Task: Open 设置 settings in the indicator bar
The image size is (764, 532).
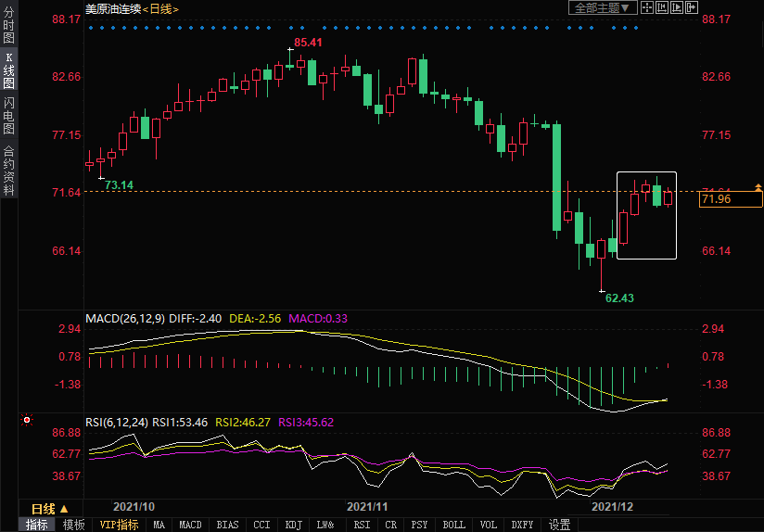Action: [559, 525]
